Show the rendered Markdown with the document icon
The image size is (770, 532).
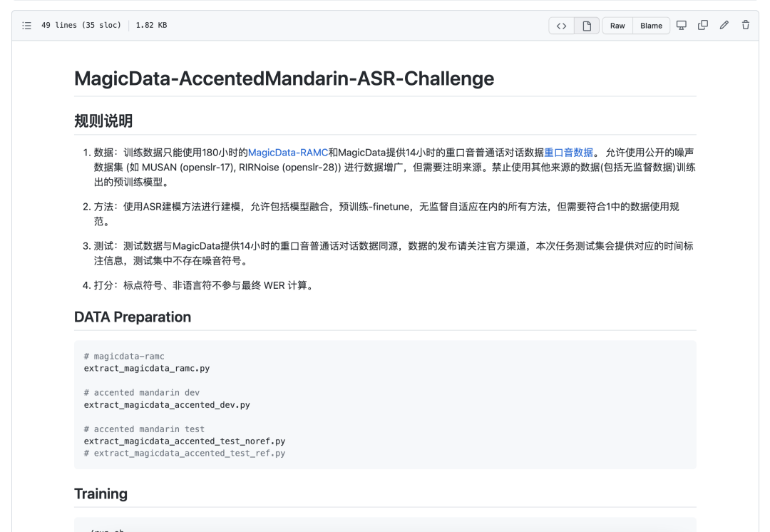pos(586,25)
